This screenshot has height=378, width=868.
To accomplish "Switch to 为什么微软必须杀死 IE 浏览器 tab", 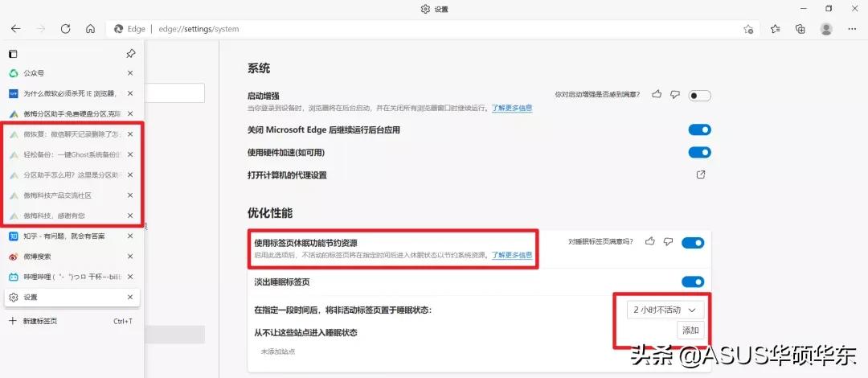I will pos(72,93).
